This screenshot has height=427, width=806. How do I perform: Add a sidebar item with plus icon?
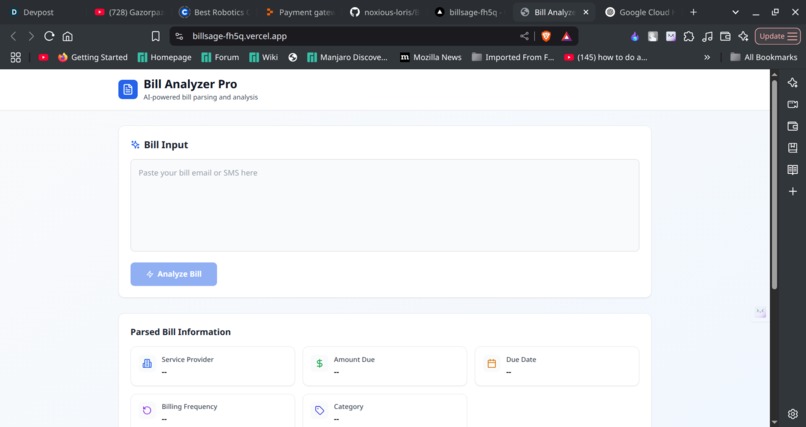pyautogui.click(x=793, y=191)
